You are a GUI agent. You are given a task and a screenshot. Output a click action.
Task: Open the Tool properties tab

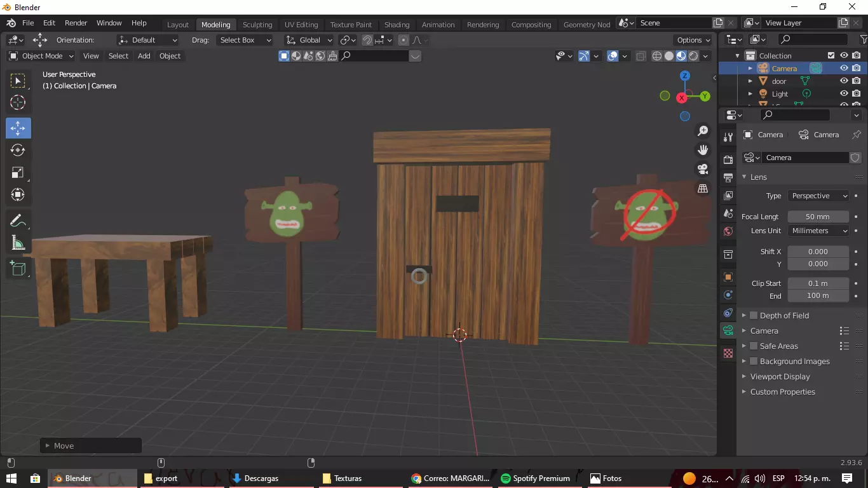tap(728, 137)
